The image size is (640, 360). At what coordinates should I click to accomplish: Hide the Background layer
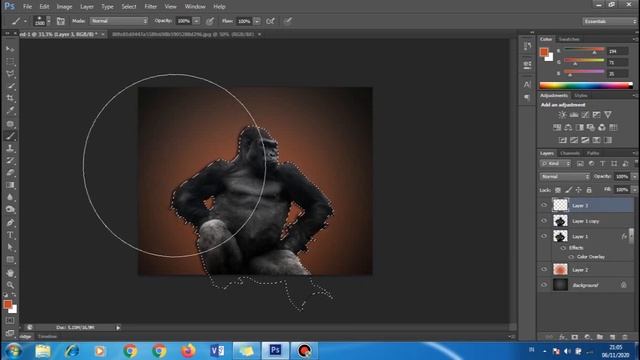[544, 285]
